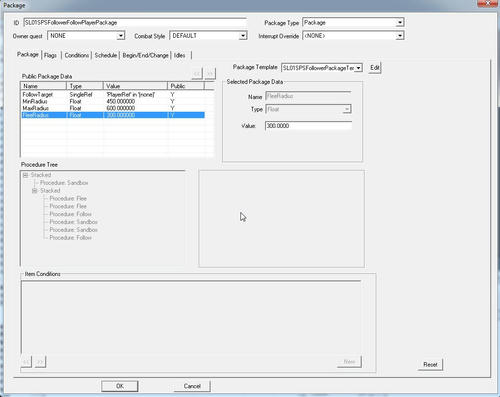Open the Package Template dropdown

click(x=358, y=68)
